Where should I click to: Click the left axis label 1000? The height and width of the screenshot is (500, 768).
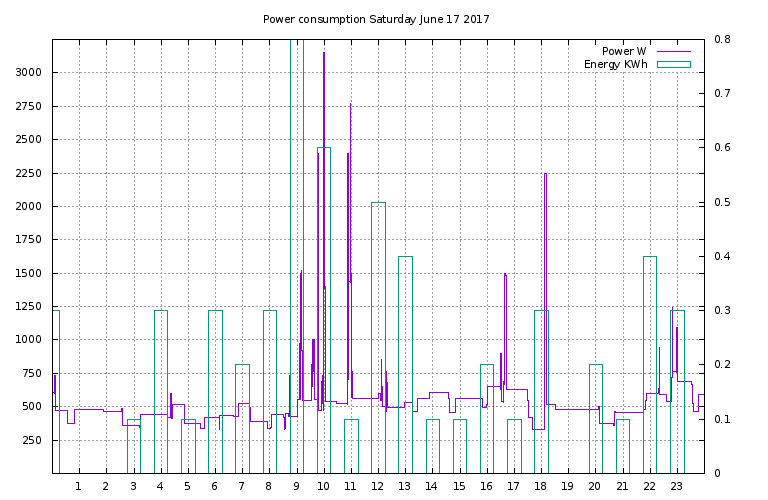pyautogui.click(x=28, y=339)
